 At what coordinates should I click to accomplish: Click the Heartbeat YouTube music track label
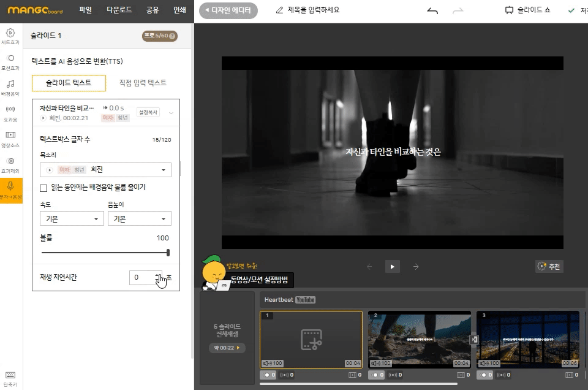click(290, 299)
